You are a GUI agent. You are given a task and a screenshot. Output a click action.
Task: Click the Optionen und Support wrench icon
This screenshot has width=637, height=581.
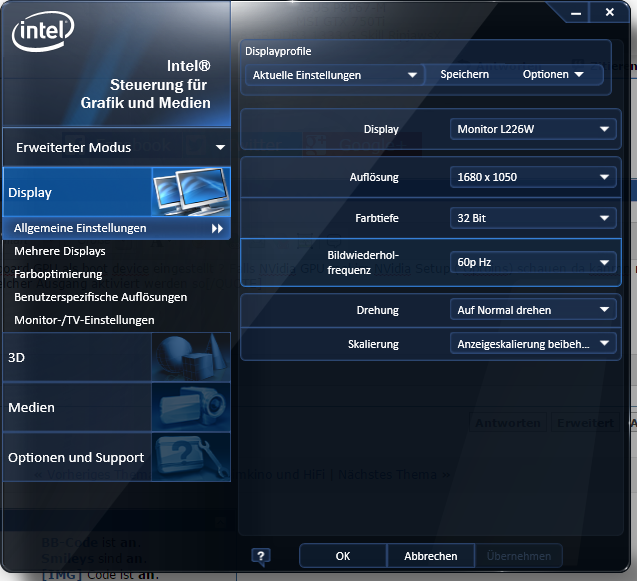pyautogui.click(x=191, y=457)
